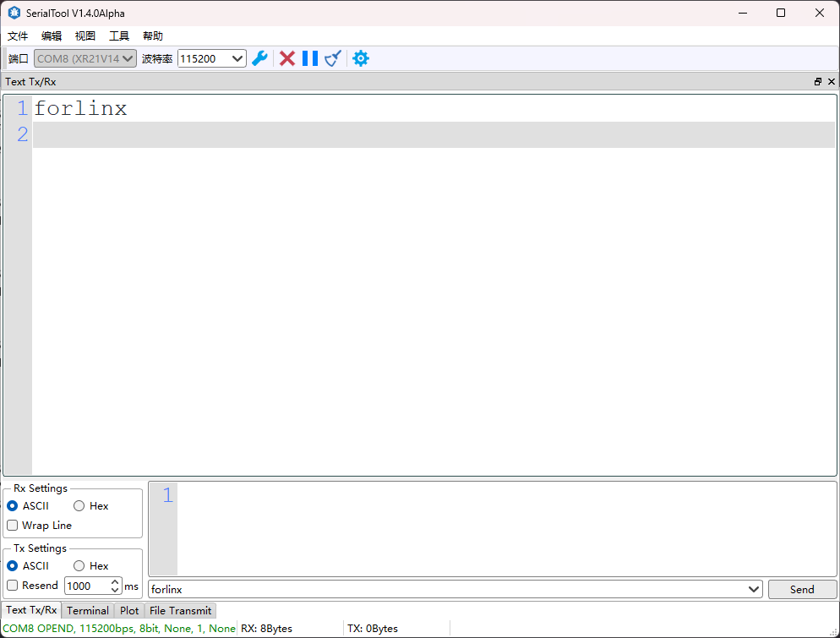Select Hex in Tx Settings
Screen dimensions: 840x638
click(x=79, y=566)
